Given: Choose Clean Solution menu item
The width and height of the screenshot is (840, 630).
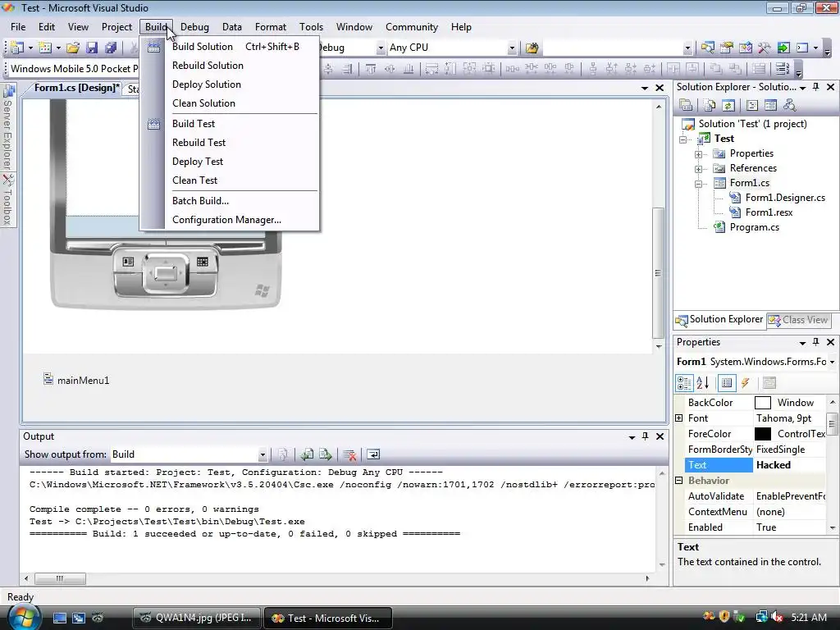Looking at the screenshot, I should [x=229, y=103].
